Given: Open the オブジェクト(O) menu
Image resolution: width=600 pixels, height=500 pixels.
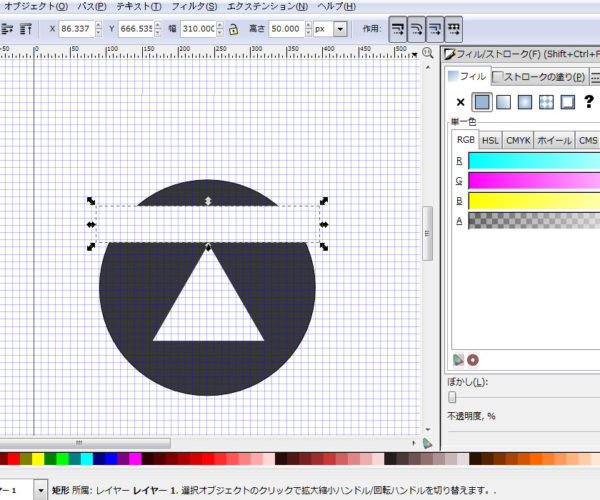Looking at the screenshot, I should 36,7.
